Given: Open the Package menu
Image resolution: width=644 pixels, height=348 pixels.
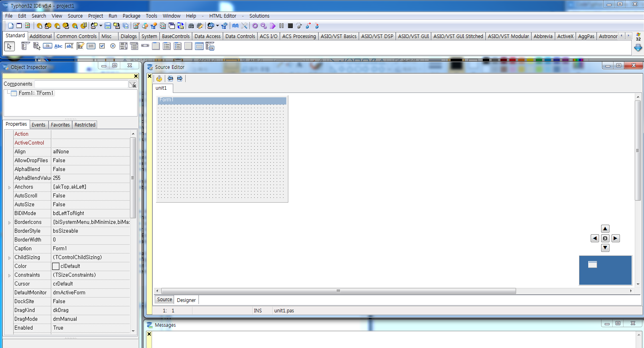Looking at the screenshot, I should (x=132, y=16).
